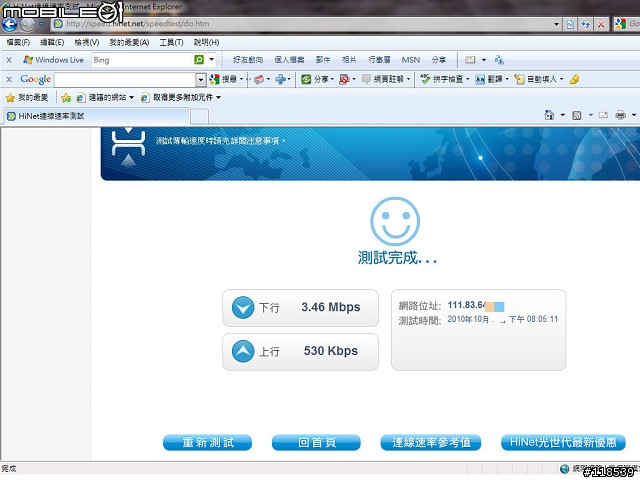Click the 上行 upload arrow icon
The width and height of the screenshot is (640, 480).
tap(243, 351)
